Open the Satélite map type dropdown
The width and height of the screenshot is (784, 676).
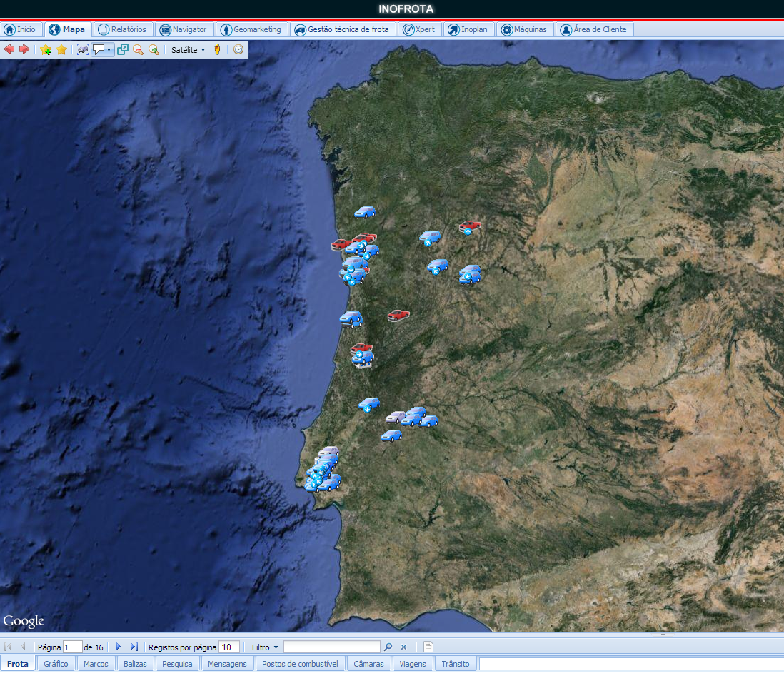pyautogui.click(x=188, y=49)
